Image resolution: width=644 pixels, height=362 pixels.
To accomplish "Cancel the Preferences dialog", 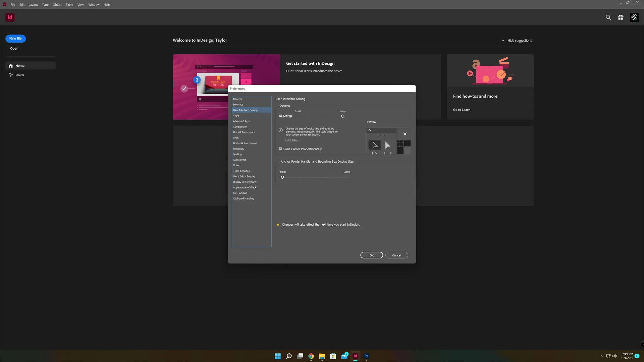I will [x=396, y=255].
